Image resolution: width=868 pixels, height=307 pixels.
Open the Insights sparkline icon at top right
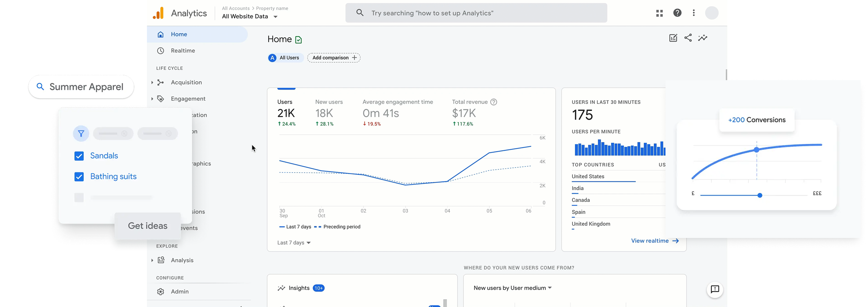tap(703, 38)
